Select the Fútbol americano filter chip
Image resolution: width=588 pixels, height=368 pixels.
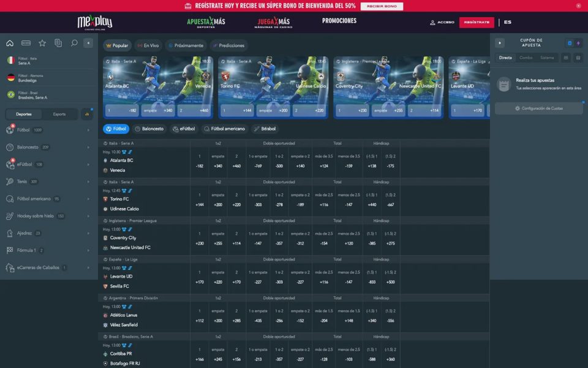[x=224, y=129]
